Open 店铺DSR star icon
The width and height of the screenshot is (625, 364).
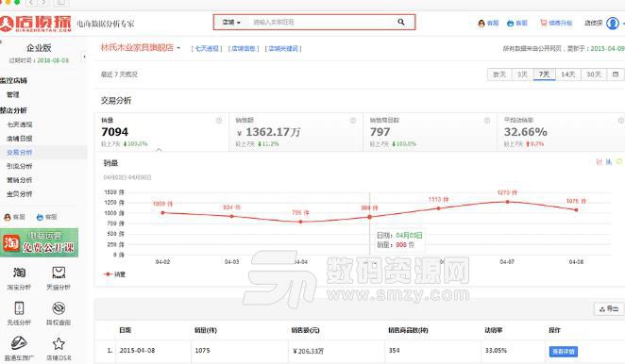tap(59, 343)
